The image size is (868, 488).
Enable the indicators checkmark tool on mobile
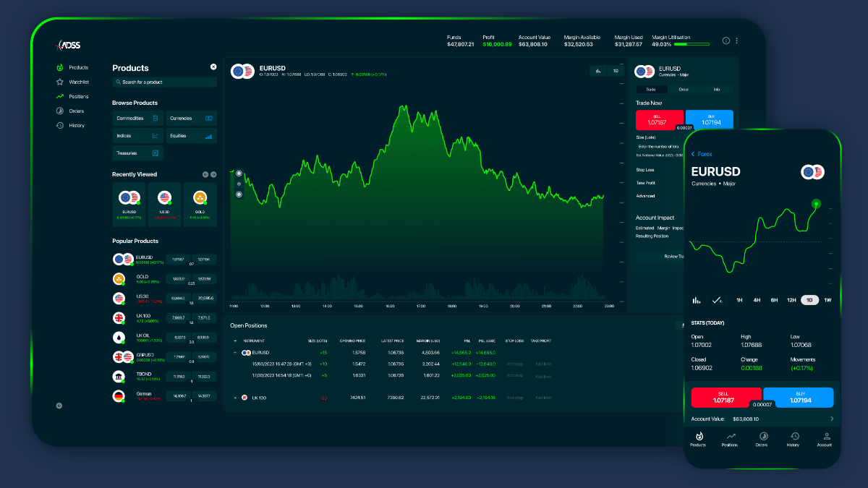(x=718, y=299)
